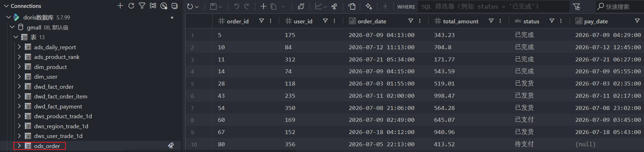This screenshot has width=644, height=152.
Task: Click the telescope icon beside ods_order
Action: coord(171,146)
